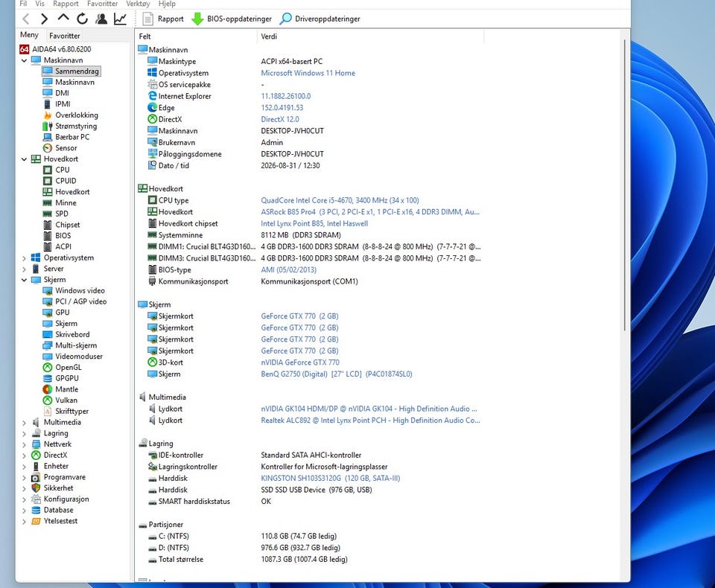This screenshot has width=715, height=588.
Task: Open the Verktøy menu
Action: coord(138,4)
